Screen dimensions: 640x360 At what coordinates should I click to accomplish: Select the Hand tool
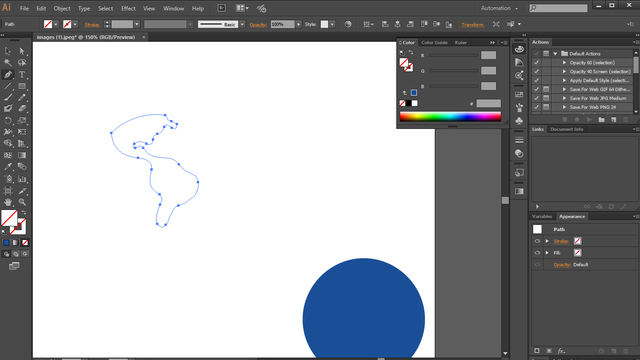click(x=8, y=202)
